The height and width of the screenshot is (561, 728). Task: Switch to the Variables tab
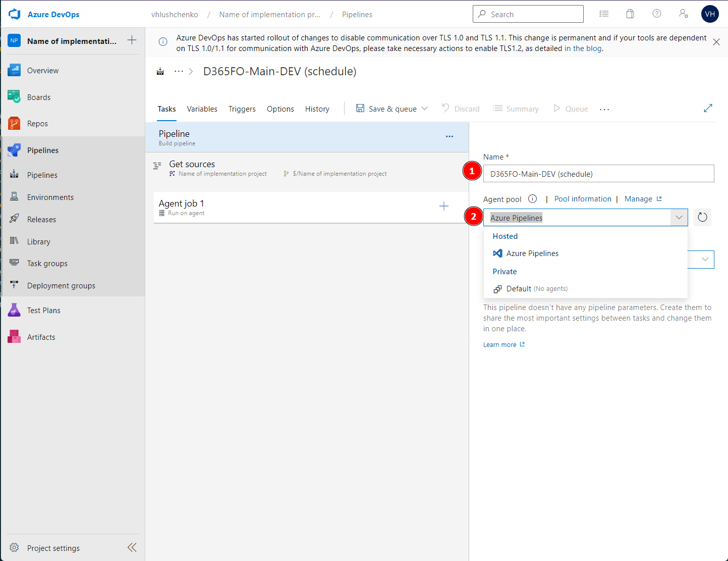pos(202,109)
